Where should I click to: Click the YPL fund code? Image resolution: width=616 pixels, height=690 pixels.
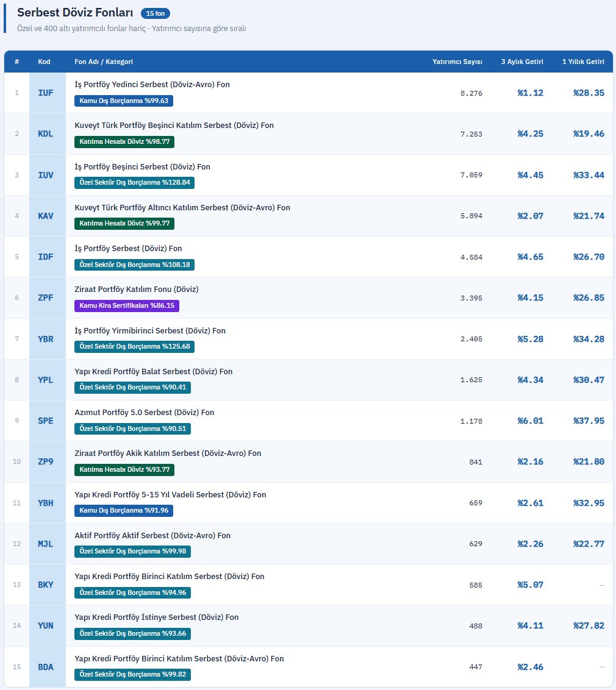pyautogui.click(x=45, y=380)
